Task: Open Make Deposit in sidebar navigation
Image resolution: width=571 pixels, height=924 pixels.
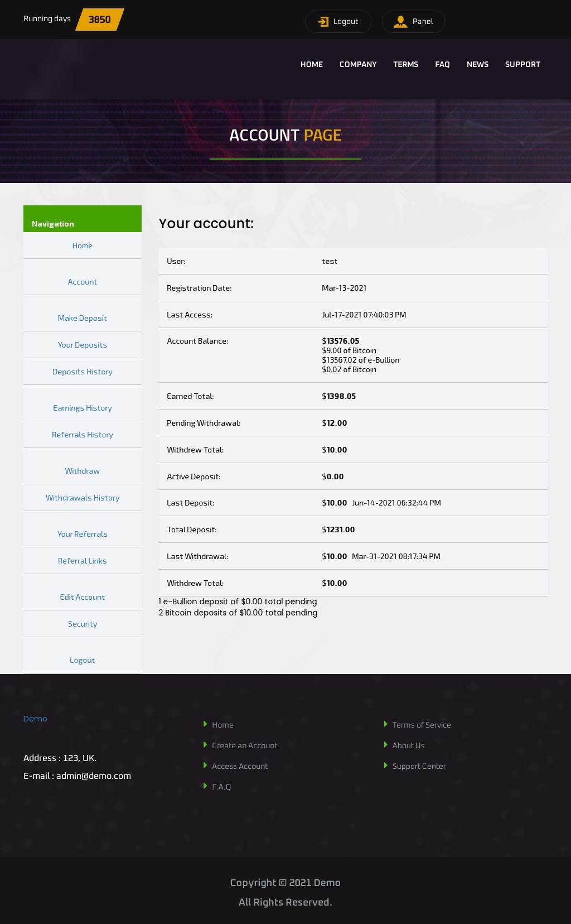Action: pyautogui.click(x=82, y=318)
